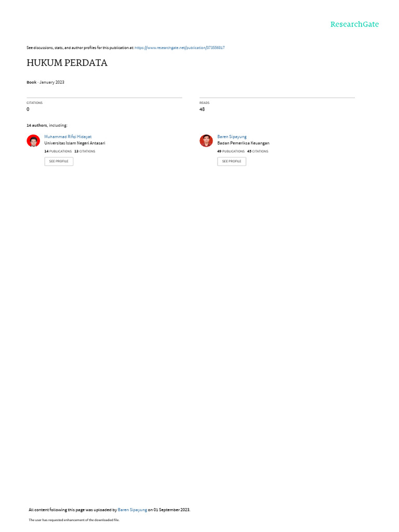Click the Badan Pemeriksa Keuangan affiliation

pos(243,143)
